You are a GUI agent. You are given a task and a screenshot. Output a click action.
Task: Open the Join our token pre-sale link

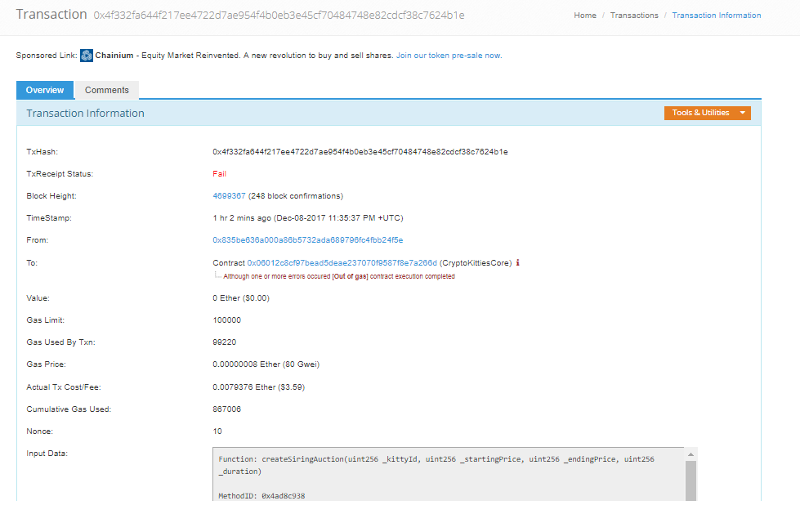point(449,56)
